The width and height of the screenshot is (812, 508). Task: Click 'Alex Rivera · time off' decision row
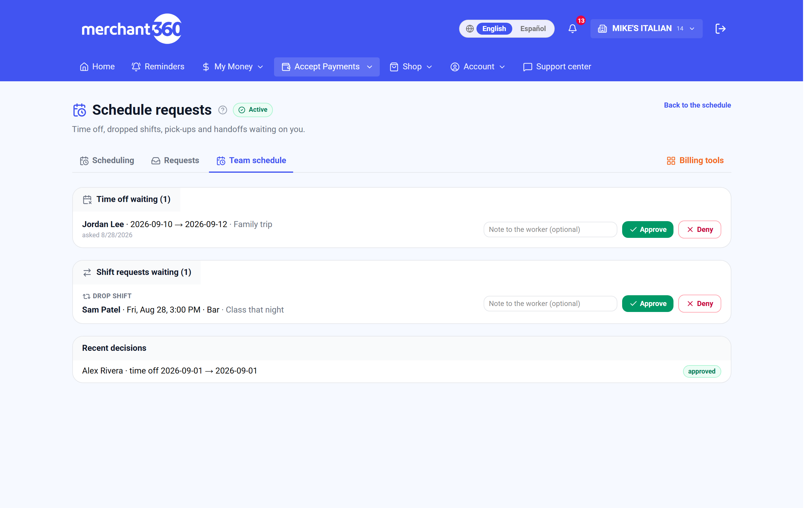click(x=402, y=371)
